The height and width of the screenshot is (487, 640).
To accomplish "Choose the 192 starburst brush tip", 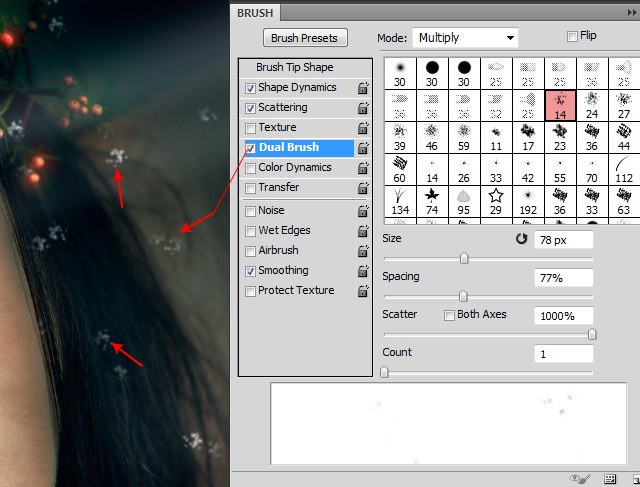I will point(528,202).
